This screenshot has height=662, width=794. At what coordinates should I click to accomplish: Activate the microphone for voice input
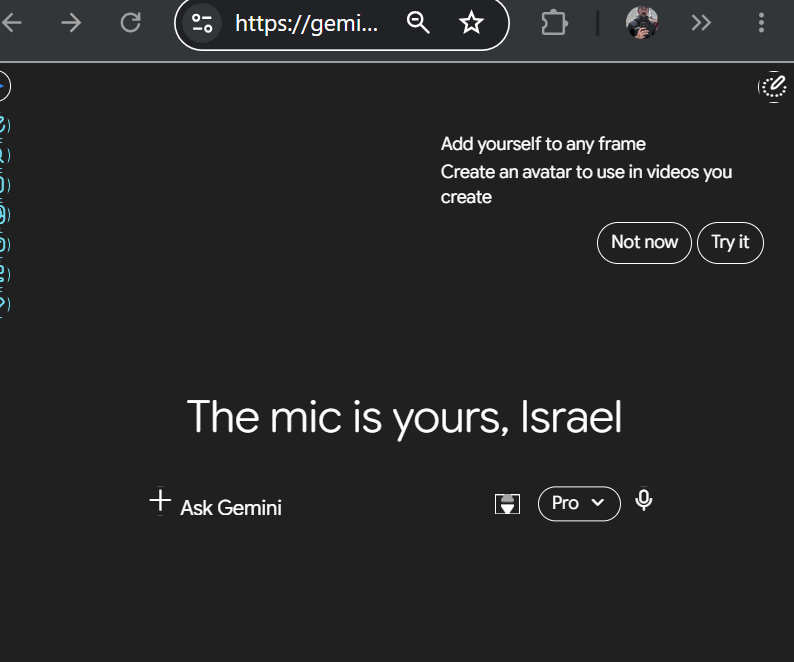point(644,500)
